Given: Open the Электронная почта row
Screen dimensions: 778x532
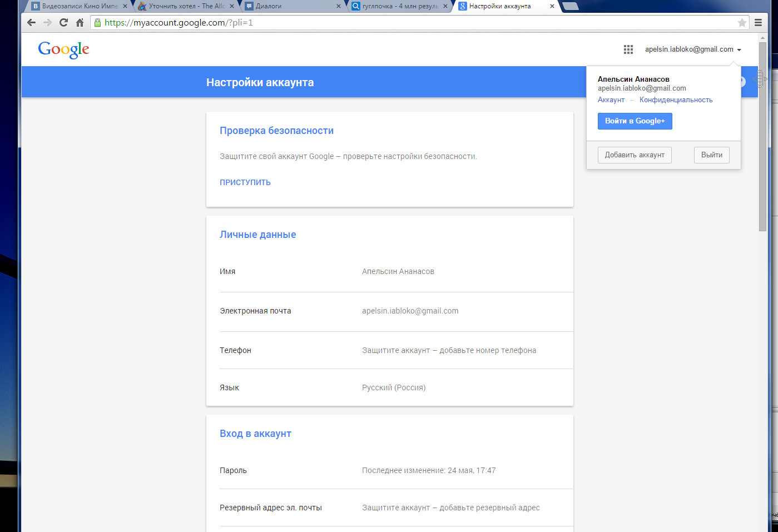Looking at the screenshot, I should (x=397, y=311).
